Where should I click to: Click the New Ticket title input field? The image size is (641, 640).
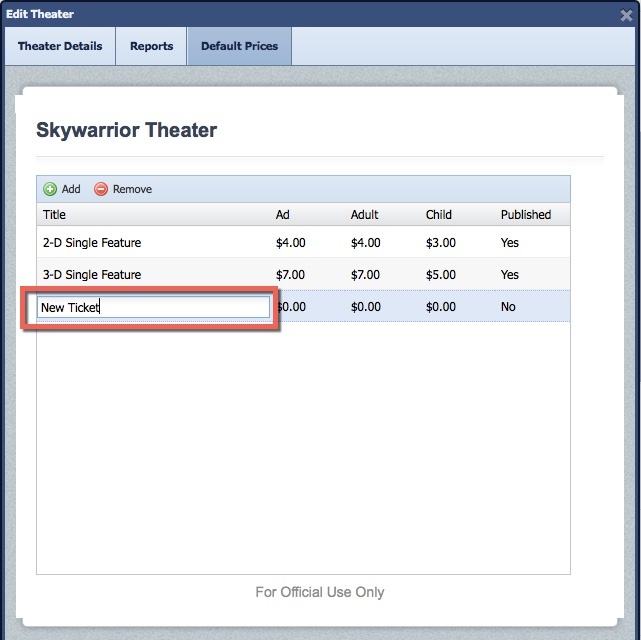(x=153, y=307)
